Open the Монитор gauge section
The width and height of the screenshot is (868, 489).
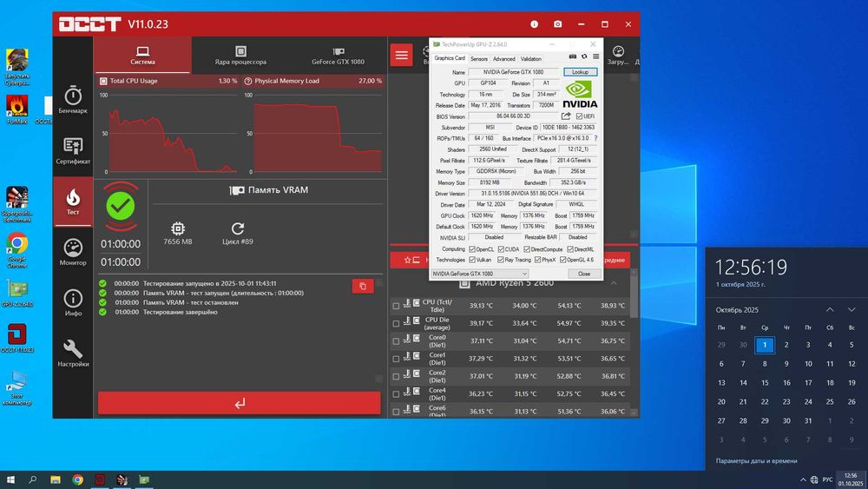click(73, 253)
